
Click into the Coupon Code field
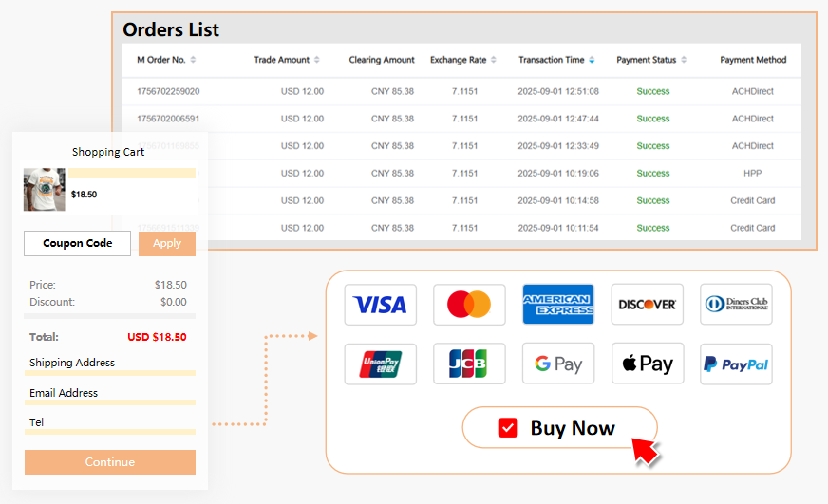(x=78, y=243)
